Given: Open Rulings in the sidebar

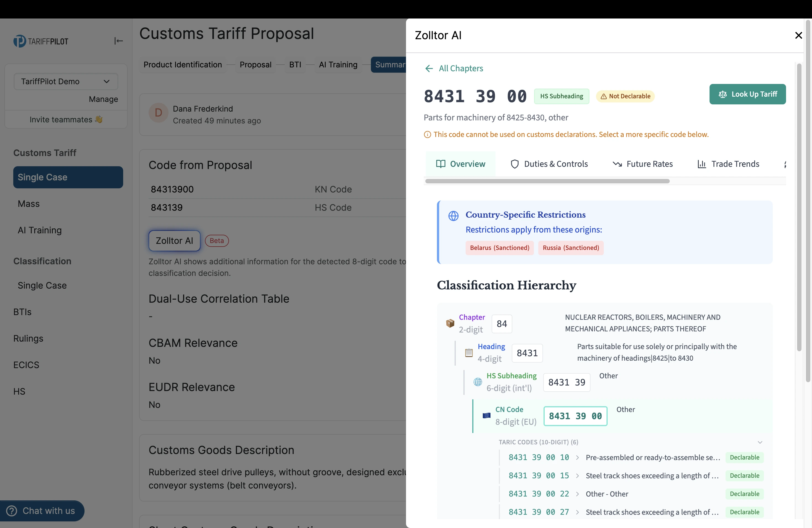Looking at the screenshot, I should click(x=28, y=338).
